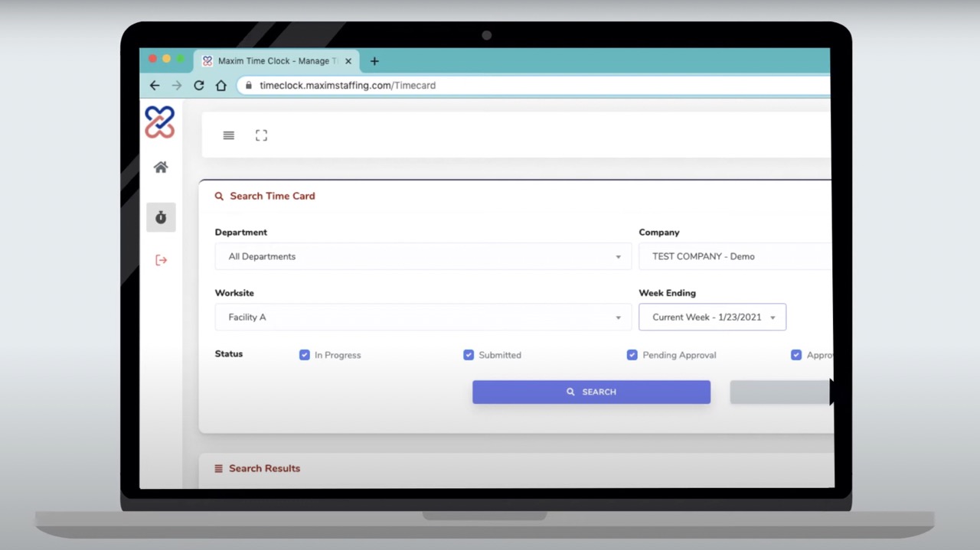Image resolution: width=980 pixels, height=550 pixels.
Task: Click the Status label
Action: [229, 353]
